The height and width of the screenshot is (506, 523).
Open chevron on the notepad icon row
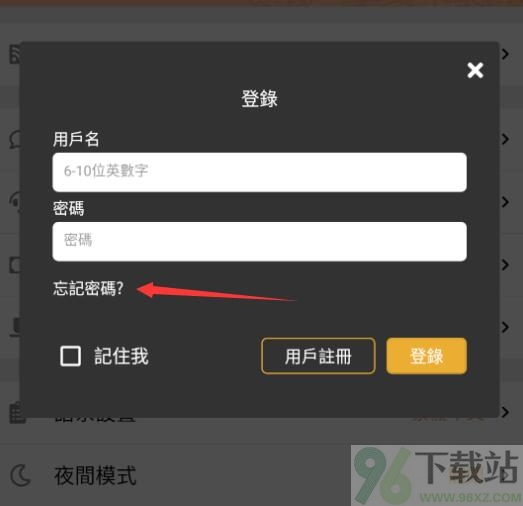click(x=505, y=412)
